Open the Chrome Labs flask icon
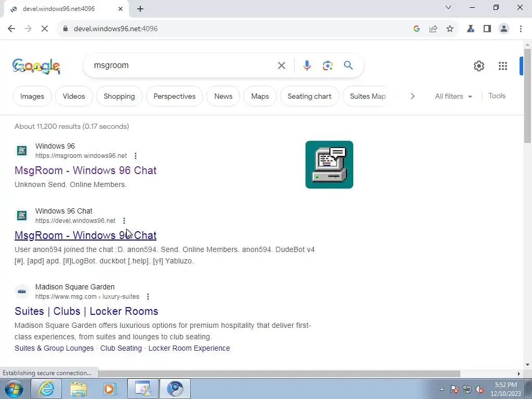The height and width of the screenshot is (399, 532). pyautogui.click(x=471, y=29)
